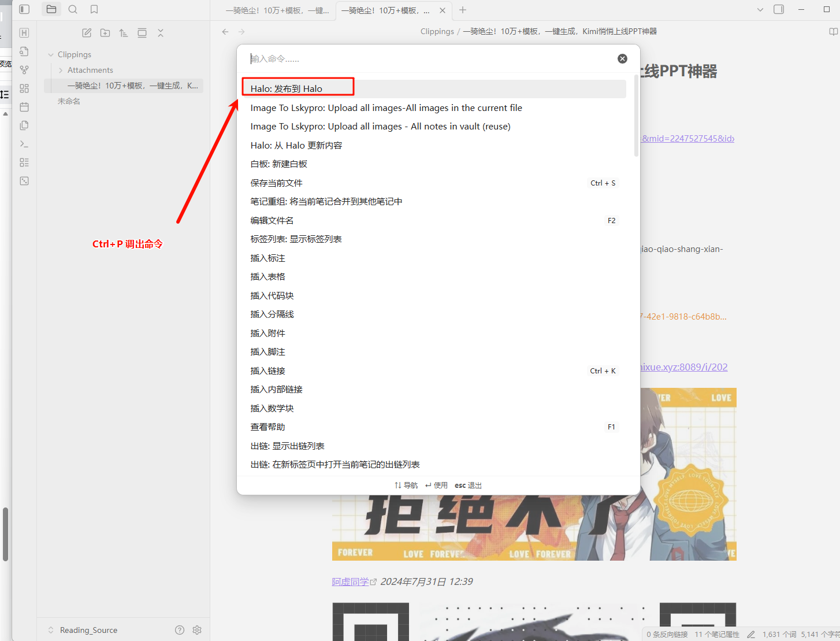The image size is (840, 641).
Task: Collapse the Clippings folder
Action: 51,55
